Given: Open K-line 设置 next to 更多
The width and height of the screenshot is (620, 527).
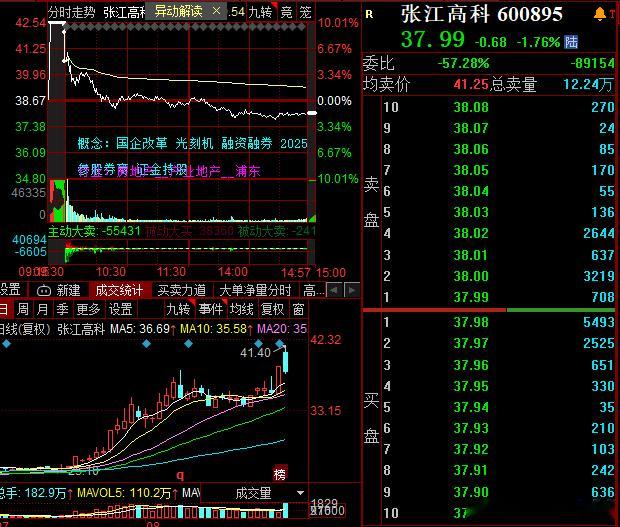Looking at the screenshot, I should [x=121, y=309].
